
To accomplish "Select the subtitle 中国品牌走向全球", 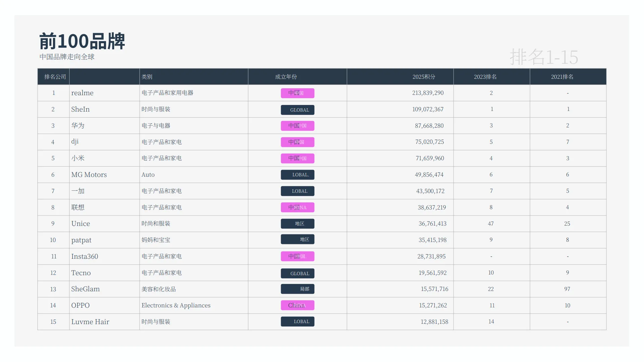I will click(x=67, y=57).
